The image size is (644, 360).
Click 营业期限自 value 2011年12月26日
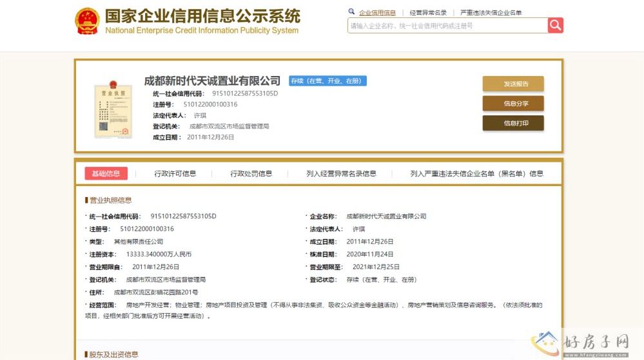155,267
